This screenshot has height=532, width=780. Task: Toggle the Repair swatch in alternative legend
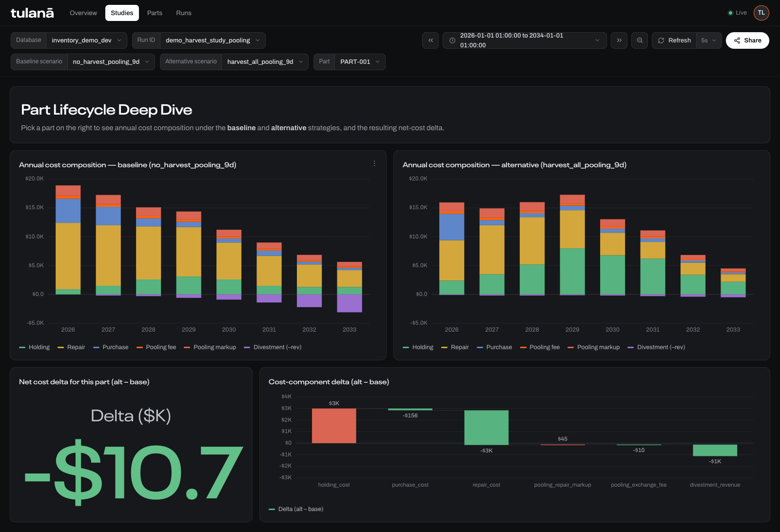coord(444,347)
